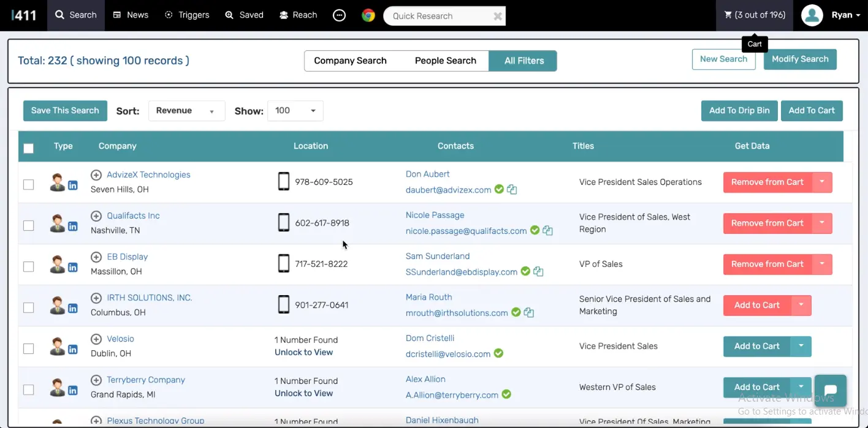This screenshot has width=868, height=428.
Task: Clear the Quick Research field
Action: (x=498, y=16)
